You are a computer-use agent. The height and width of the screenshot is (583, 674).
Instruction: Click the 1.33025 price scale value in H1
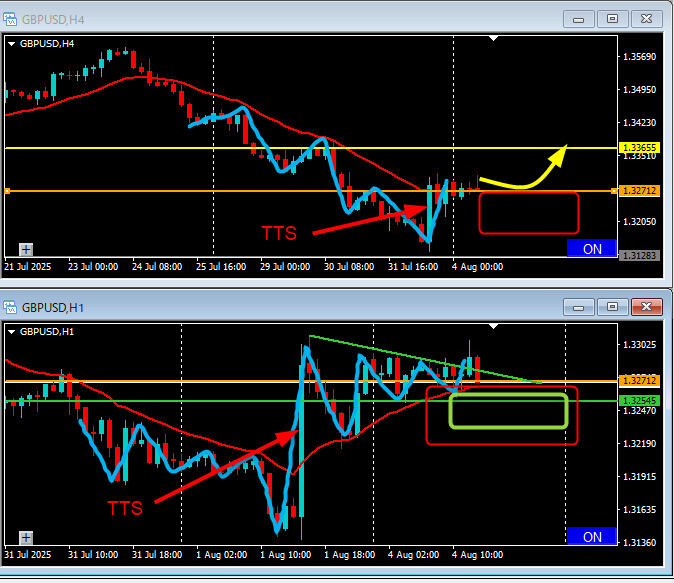coord(639,345)
